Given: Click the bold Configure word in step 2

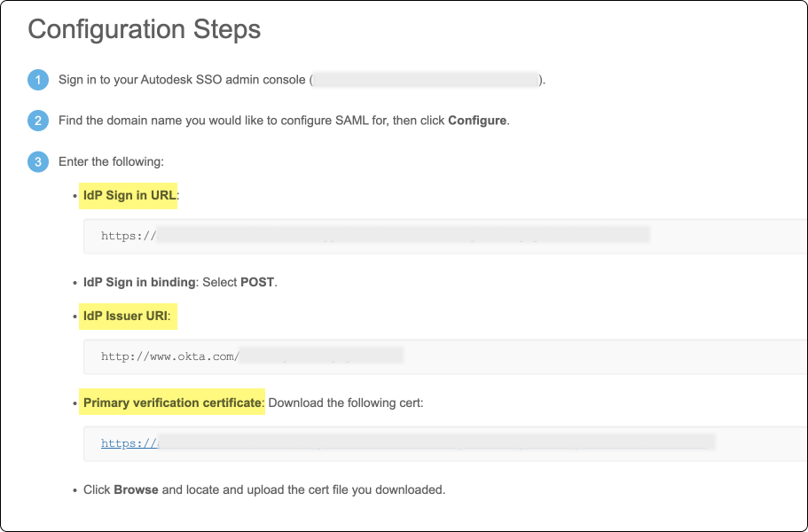Looking at the screenshot, I should pos(477,121).
